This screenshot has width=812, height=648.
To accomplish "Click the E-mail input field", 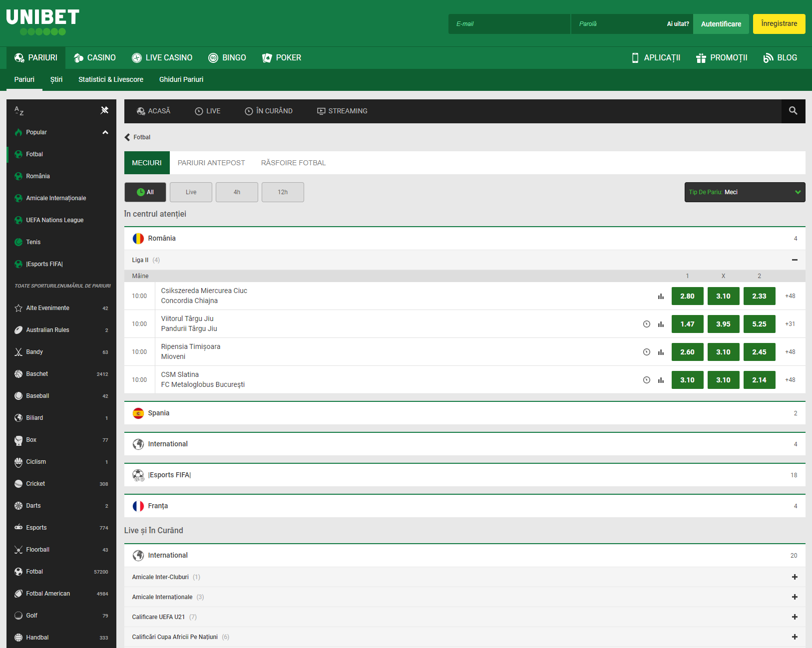I will 509,24.
